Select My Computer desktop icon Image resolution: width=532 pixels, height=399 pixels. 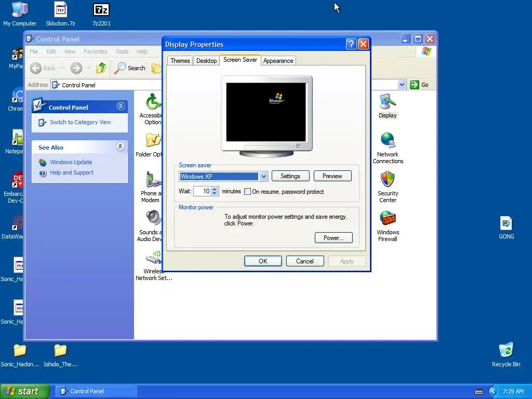click(x=20, y=14)
